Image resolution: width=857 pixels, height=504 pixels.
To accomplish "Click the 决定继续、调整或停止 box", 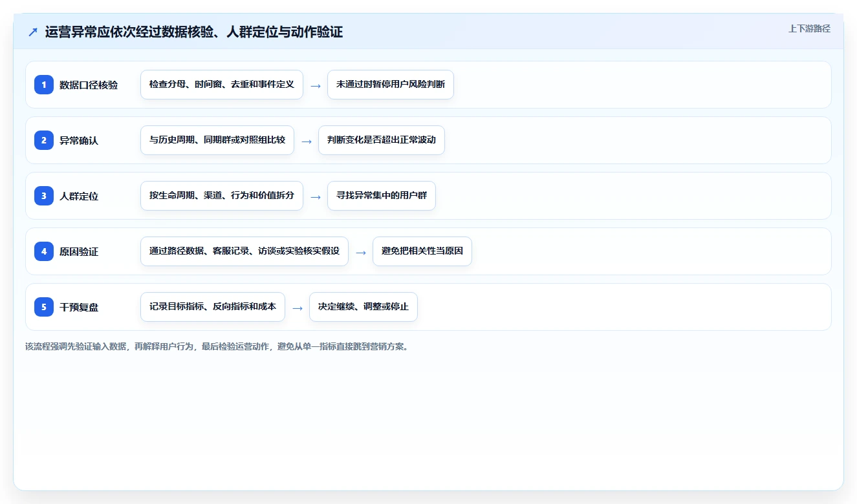I will (x=363, y=307).
